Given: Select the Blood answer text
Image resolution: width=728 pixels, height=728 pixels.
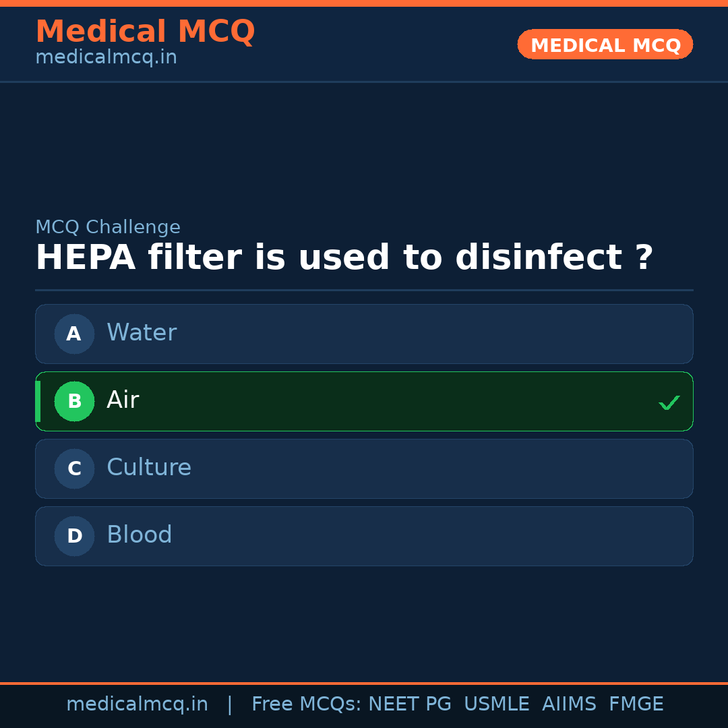Looking at the screenshot, I should tap(140, 535).
